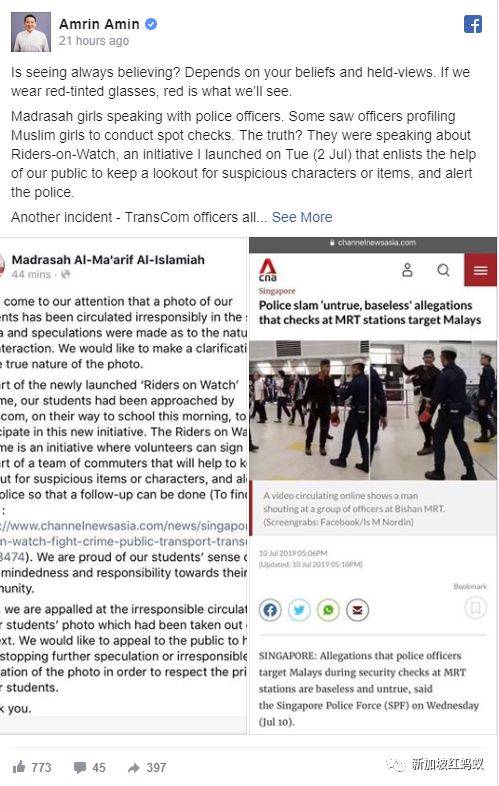The width and height of the screenshot is (499, 786).
Task: Click the thumbs-up like icon
Action: 19,766
